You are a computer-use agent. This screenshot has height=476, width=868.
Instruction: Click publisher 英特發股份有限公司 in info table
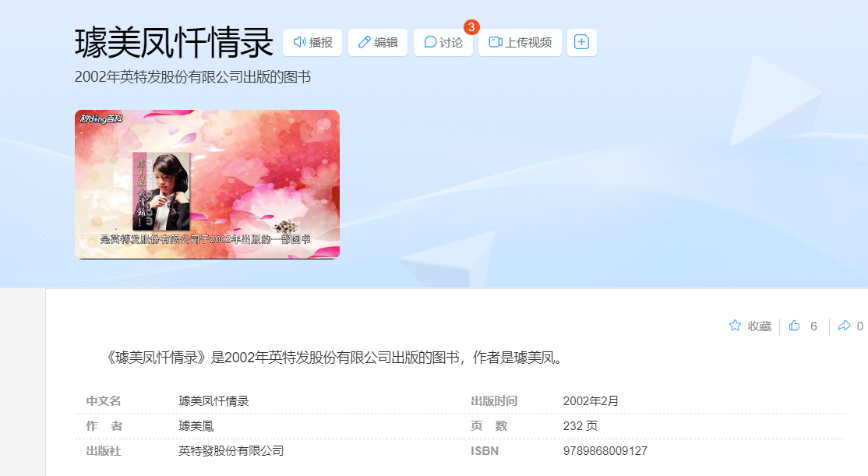point(231,450)
